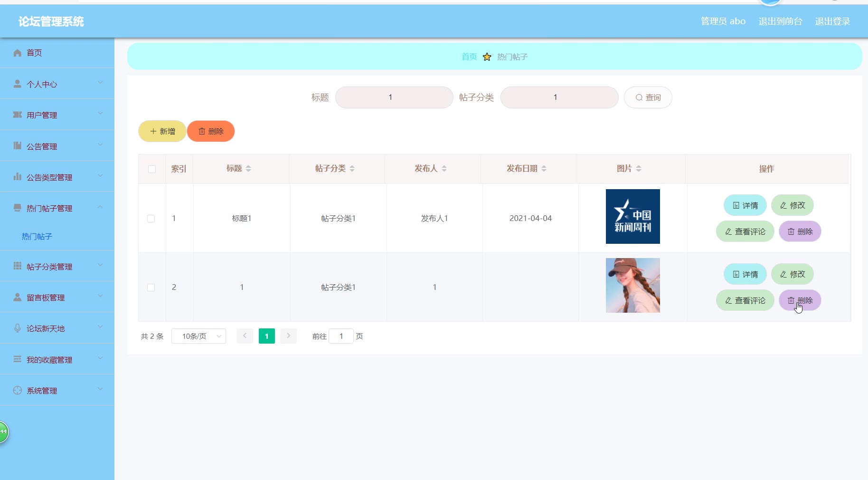Select page 1 in pagination
This screenshot has height=480, width=868.
(x=267, y=336)
